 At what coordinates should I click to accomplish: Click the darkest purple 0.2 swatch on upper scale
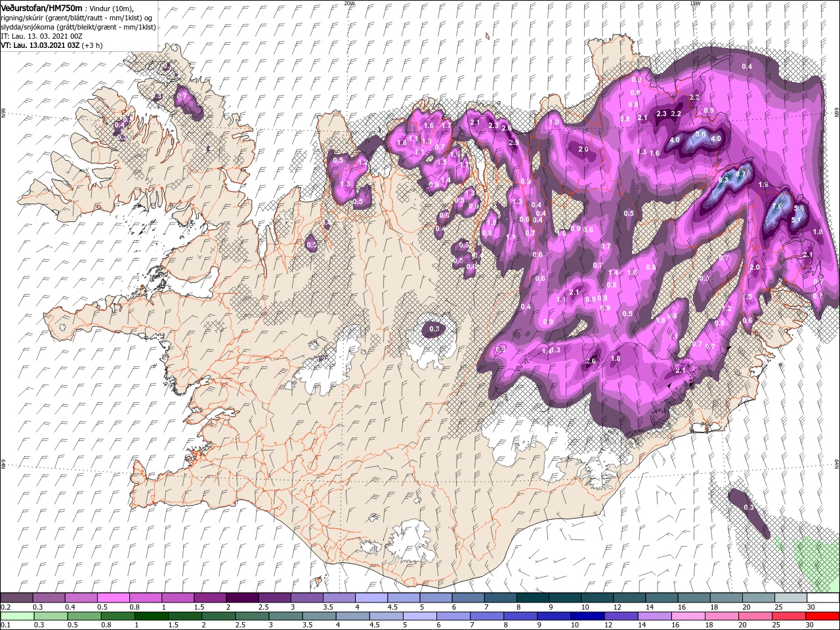pyautogui.click(x=17, y=598)
